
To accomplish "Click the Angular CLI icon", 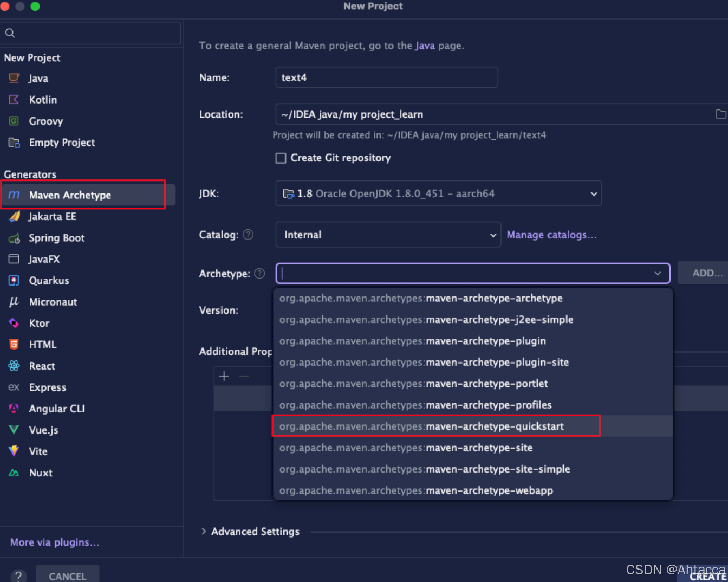I will click(14, 409).
